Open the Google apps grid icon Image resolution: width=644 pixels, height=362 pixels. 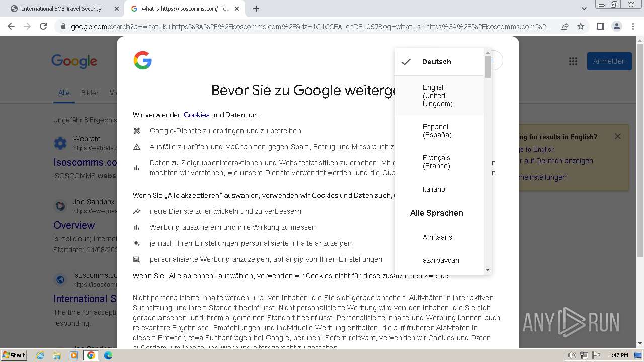click(573, 61)
